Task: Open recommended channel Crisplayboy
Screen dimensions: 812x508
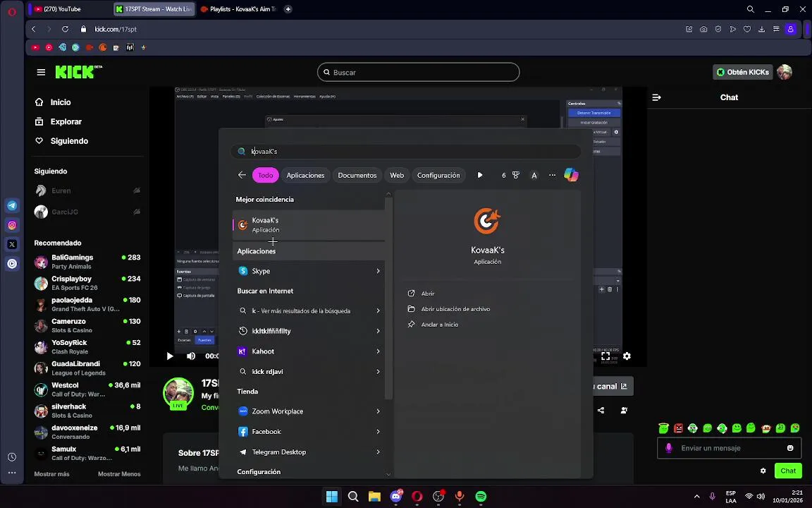Action: click(x=87, y=283)
